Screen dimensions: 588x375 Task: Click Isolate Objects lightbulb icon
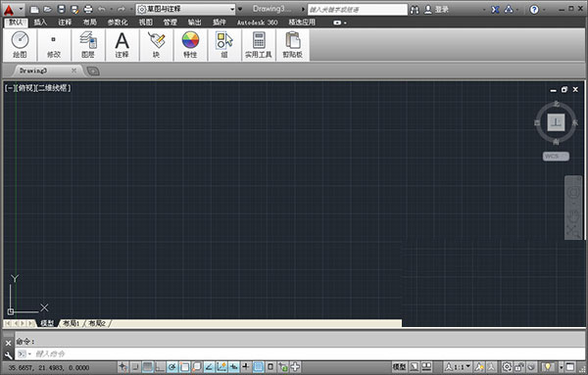[x=548, y=367]
